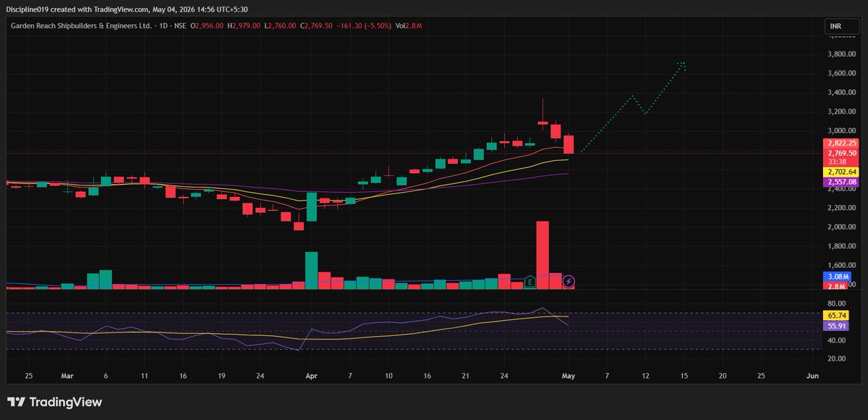Click the 20 date label on time axis
868x420 pixels.
pyautogui.click(x=722, y=377)
